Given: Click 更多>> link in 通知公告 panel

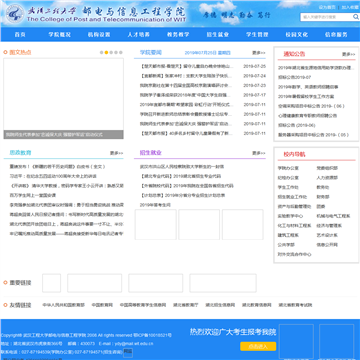Looking at the screenshot, I should coord(349,54).
